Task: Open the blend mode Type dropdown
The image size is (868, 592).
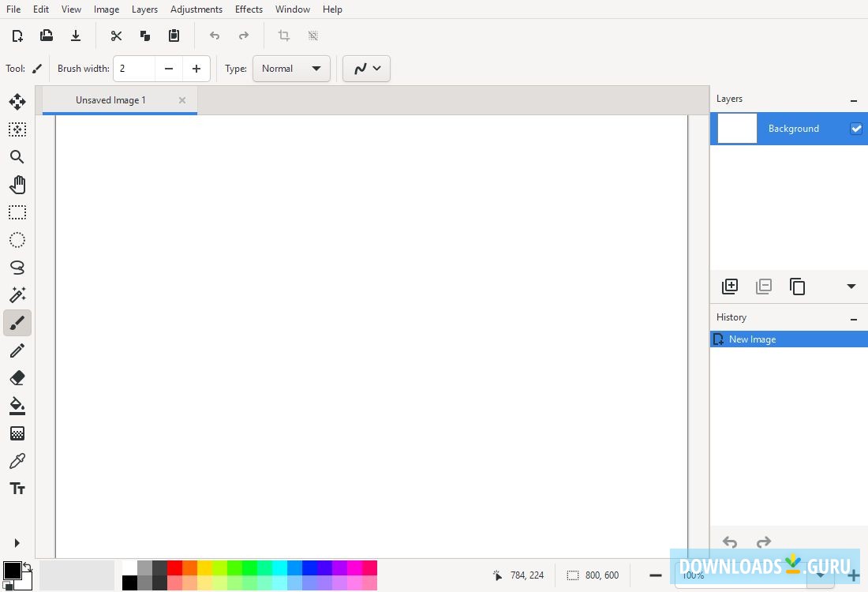Action: (x=291, y=69)
